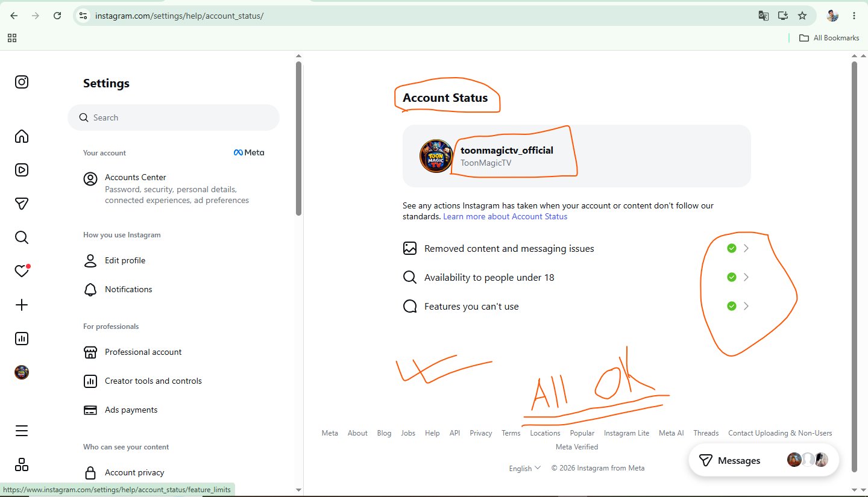
Task: Open About footer link
Action: point(357,433)
